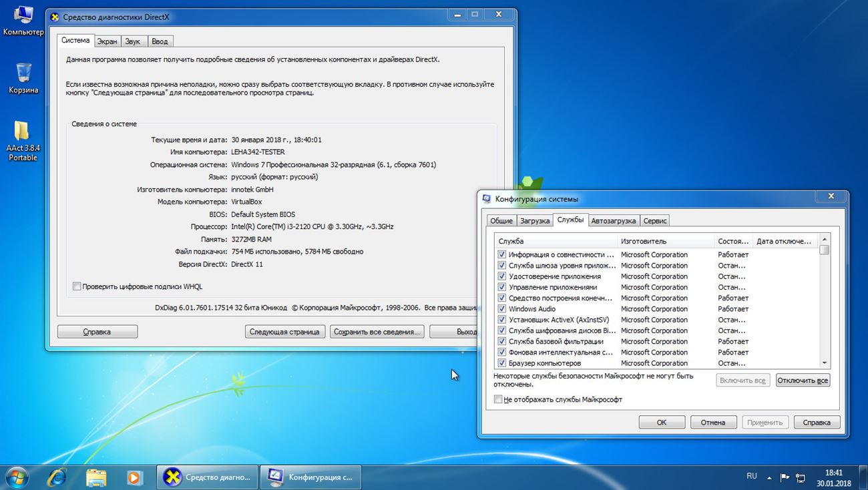
Task: Click the Windows Start button
Action: click(16, 477)
